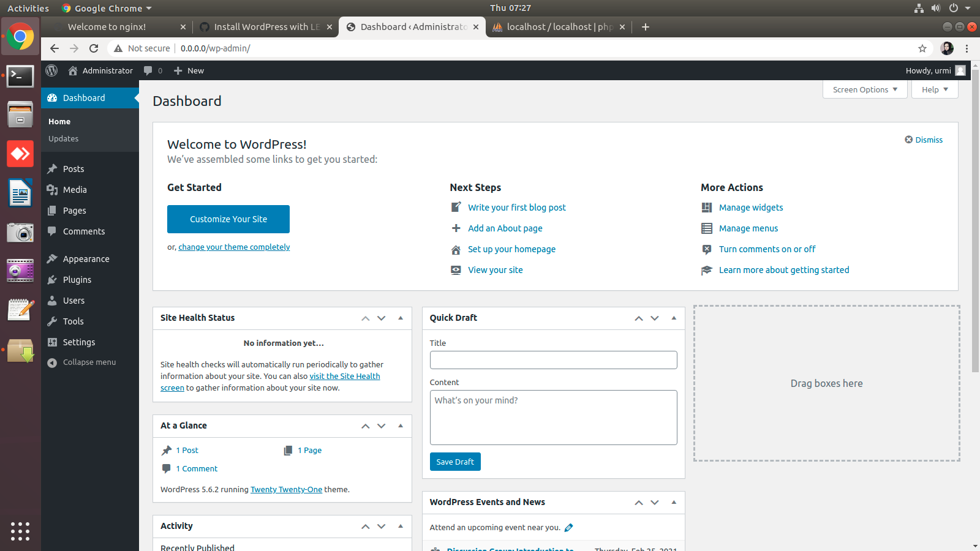
Task: Close the Dashboard Administrator browser tab
Action: (476, 27)
